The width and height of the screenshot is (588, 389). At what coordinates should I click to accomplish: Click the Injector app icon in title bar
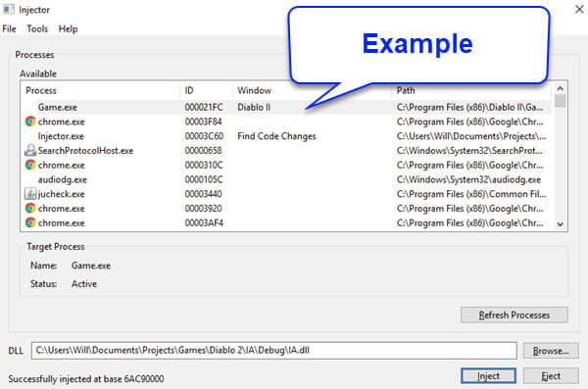pos(8,10)
